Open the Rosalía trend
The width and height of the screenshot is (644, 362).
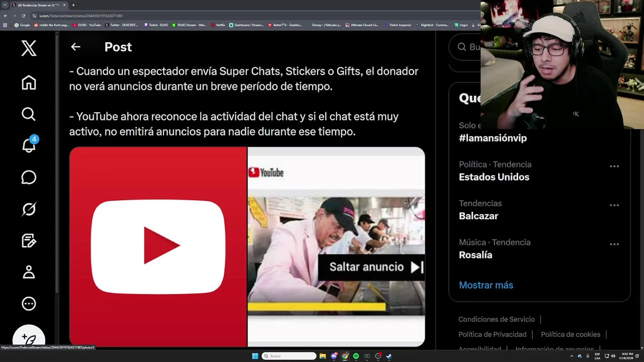pyautogui.click(x=475, y=255)
